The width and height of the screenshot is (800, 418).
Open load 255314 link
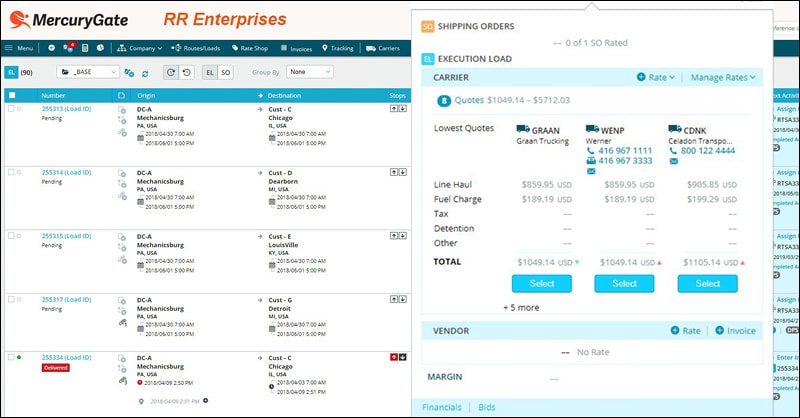[x=66, y=173]
